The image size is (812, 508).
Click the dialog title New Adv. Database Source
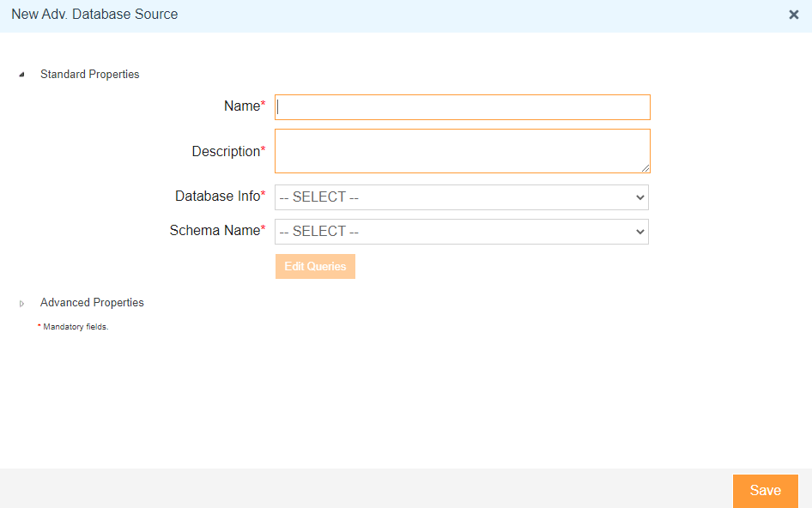(x=94, y=15)
